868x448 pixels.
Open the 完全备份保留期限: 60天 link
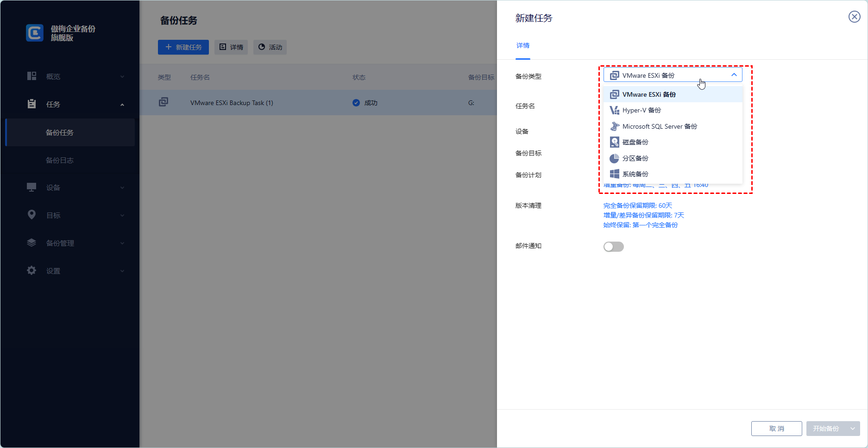pos(637,205)
